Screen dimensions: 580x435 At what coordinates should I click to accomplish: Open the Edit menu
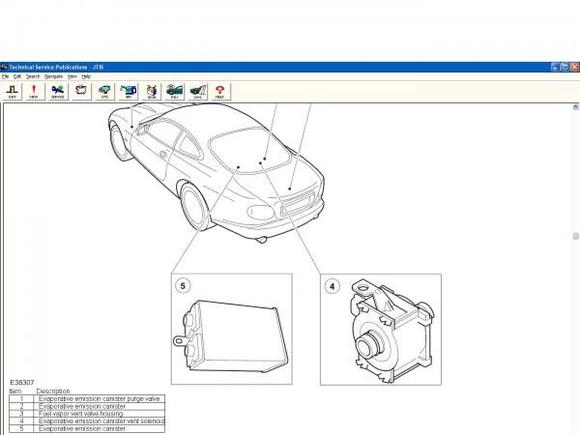coord(17,77)
